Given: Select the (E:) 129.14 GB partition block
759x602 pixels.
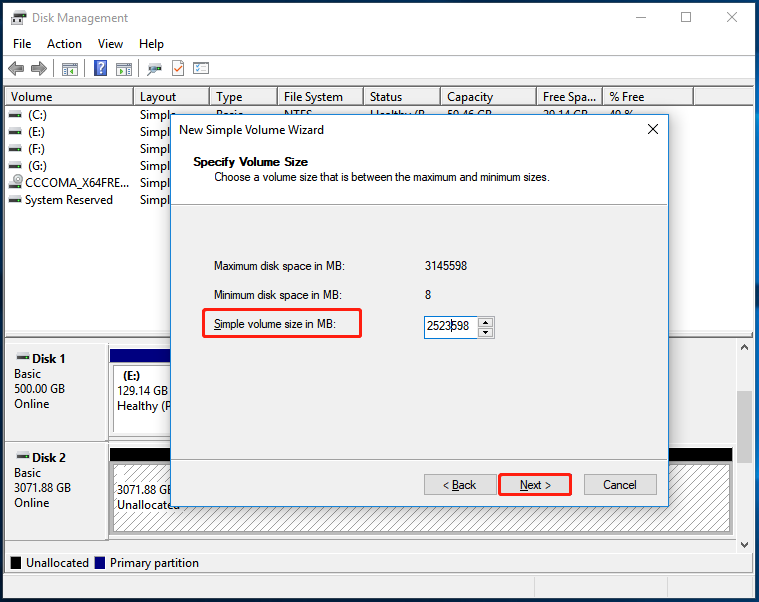Looking at the screenshot, I should click(141, 398).
